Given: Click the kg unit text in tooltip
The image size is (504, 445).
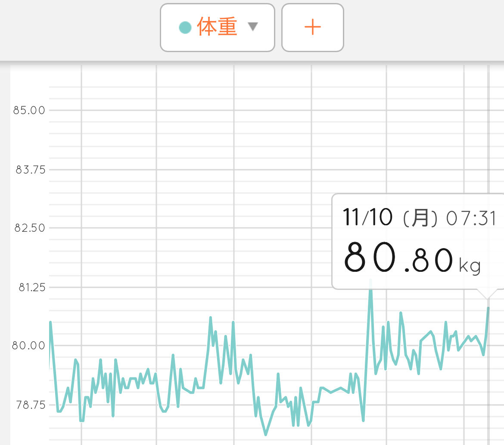Looking at the screenshot, I should 470,266.
